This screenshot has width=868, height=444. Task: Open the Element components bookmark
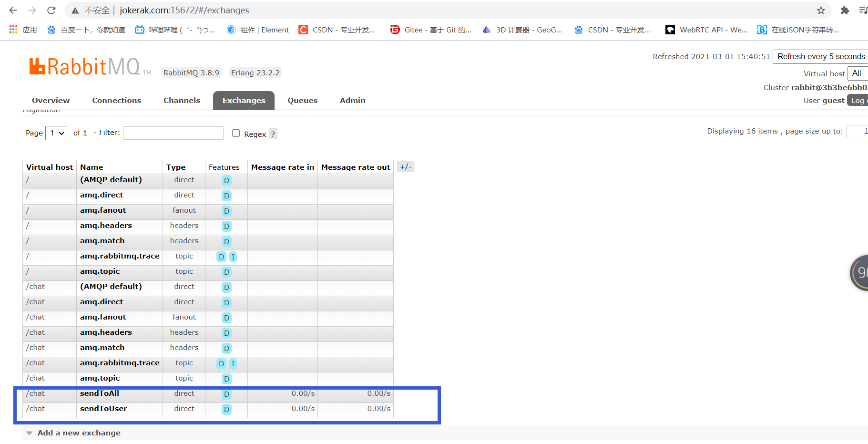click(258, 30)
